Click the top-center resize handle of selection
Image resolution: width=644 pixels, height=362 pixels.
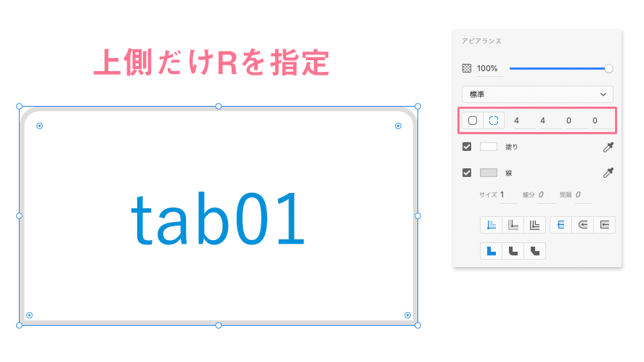click(219, 107)
